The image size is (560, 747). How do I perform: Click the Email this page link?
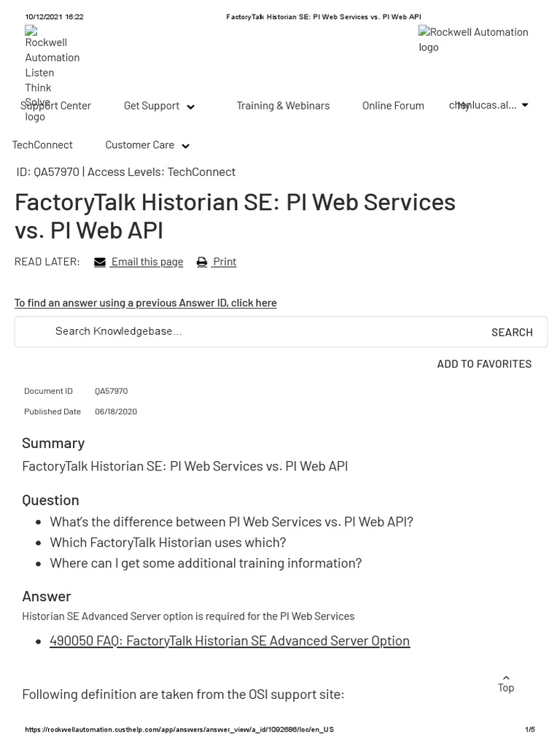tap(147, 262)
